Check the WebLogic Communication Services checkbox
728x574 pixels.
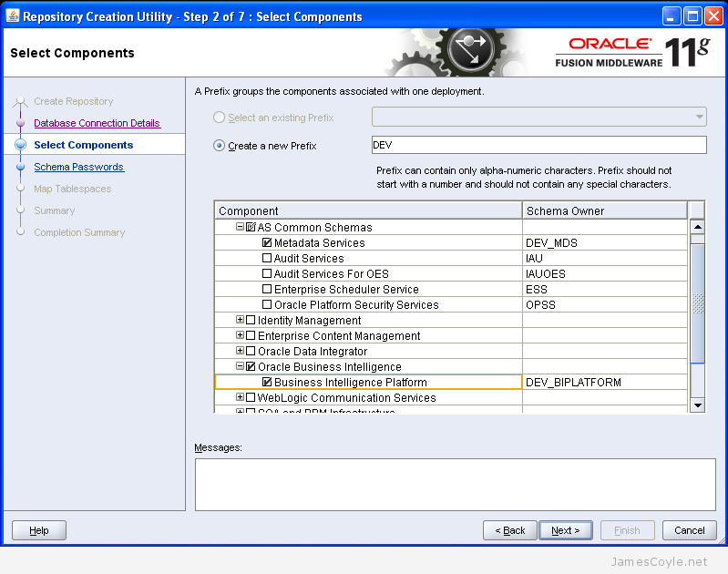251,397
